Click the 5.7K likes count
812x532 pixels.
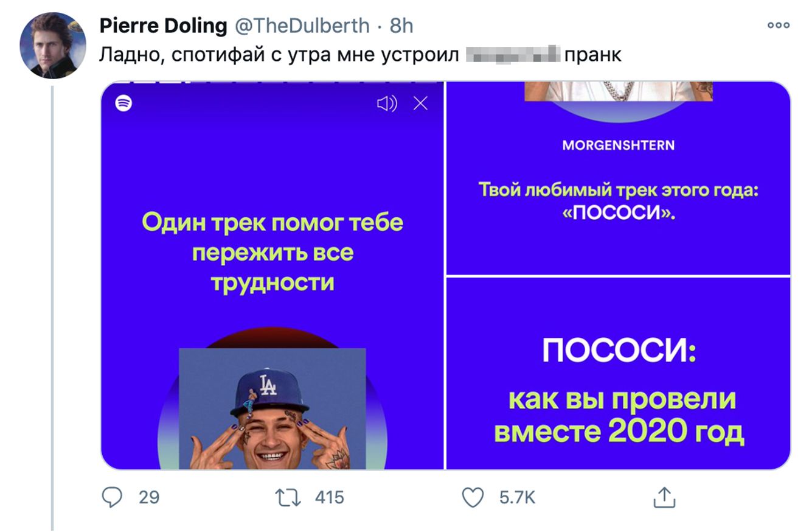click(517, 497)
